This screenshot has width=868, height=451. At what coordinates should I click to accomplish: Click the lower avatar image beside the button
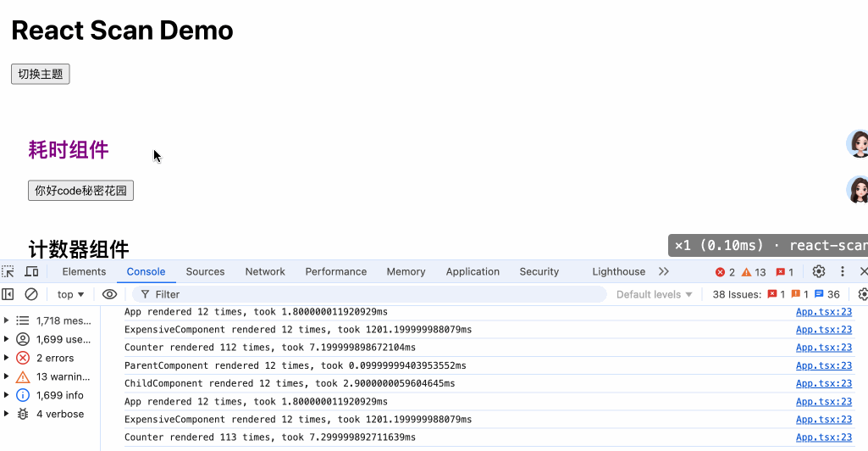pyautogui.click(x=858, y=190)
